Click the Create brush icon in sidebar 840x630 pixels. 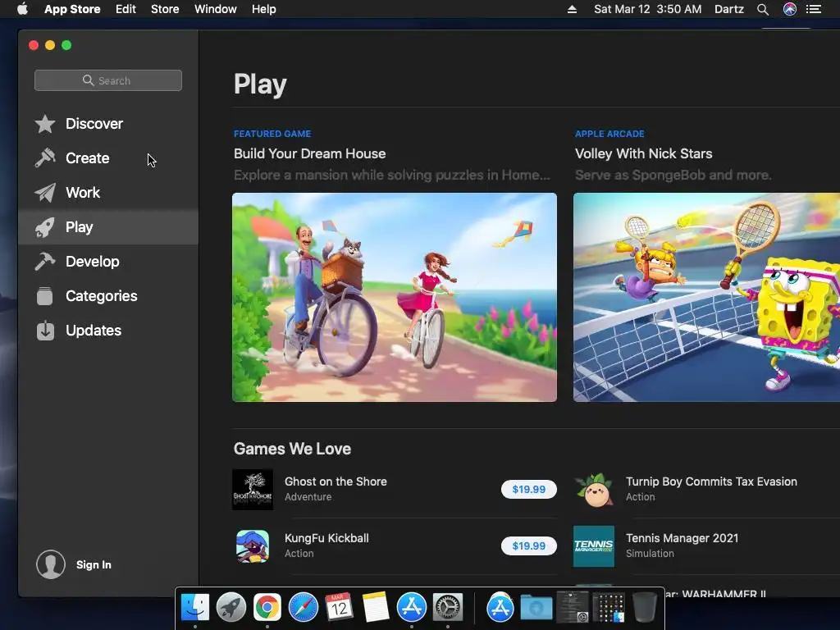coord(45,158)
